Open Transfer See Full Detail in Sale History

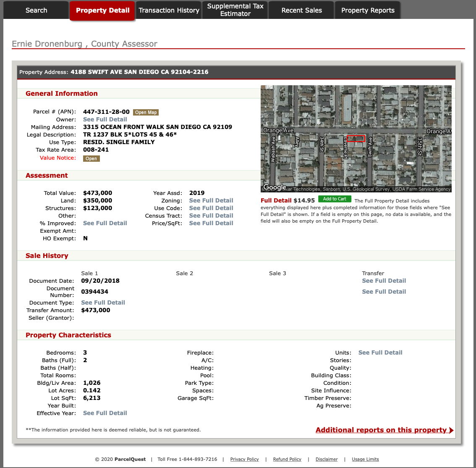coord(384,281)
